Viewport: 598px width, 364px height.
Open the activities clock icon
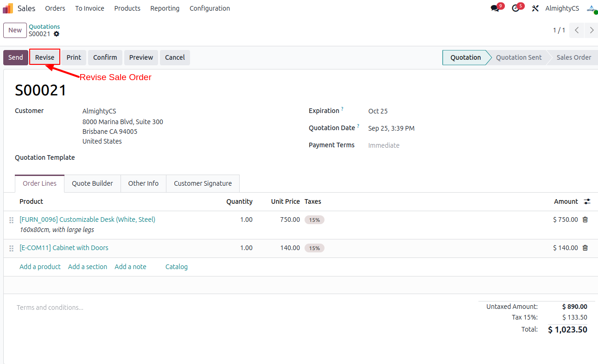click(x=515, y=8)
